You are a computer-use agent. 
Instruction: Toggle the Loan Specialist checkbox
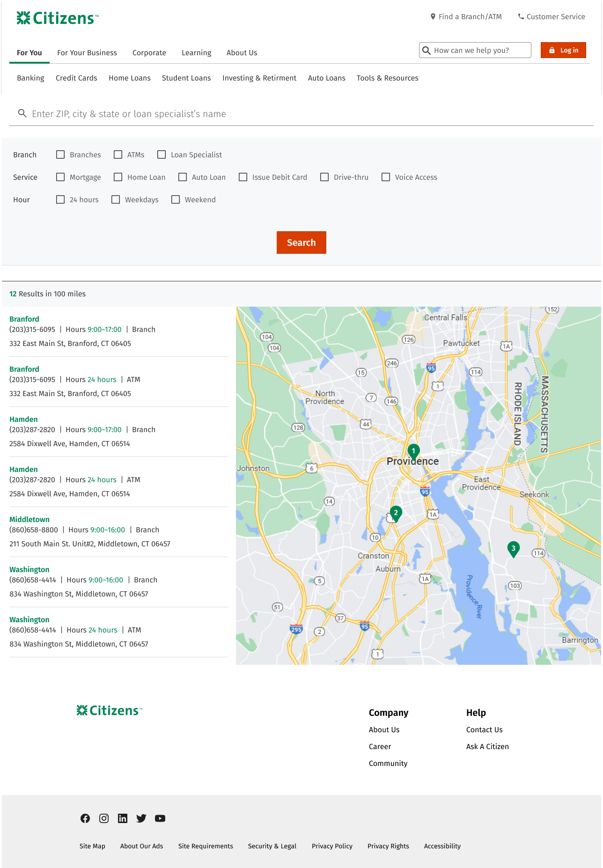[162, 154]
